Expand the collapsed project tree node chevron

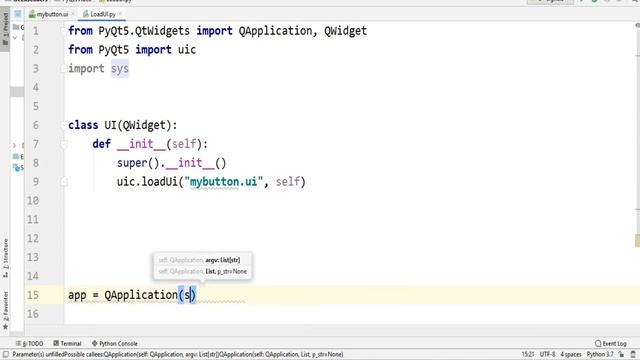click(x=15, y=145)
